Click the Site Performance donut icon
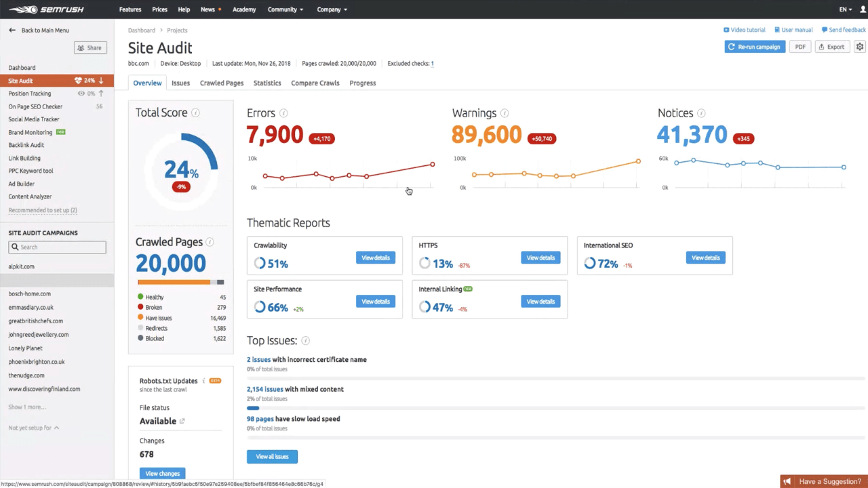868x488 pixels. (260, 307)
